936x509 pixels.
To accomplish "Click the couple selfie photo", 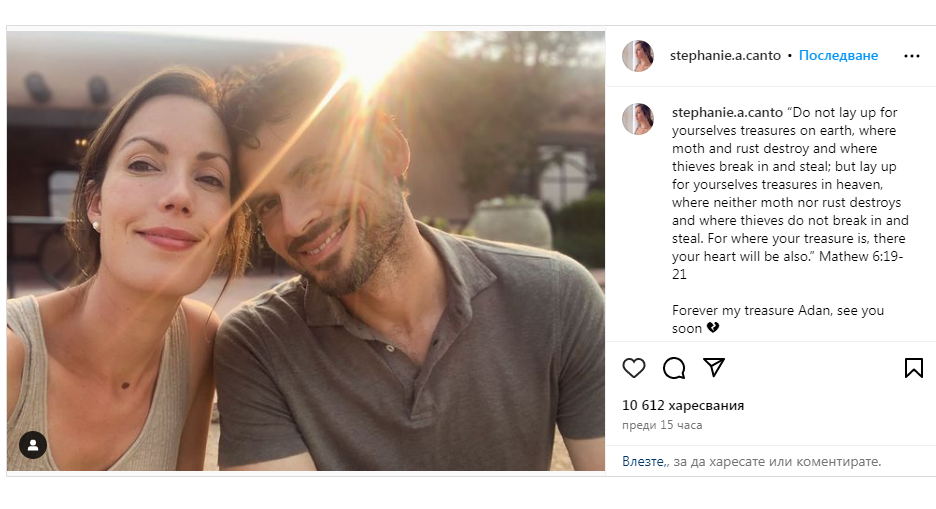I will [305, 250].
